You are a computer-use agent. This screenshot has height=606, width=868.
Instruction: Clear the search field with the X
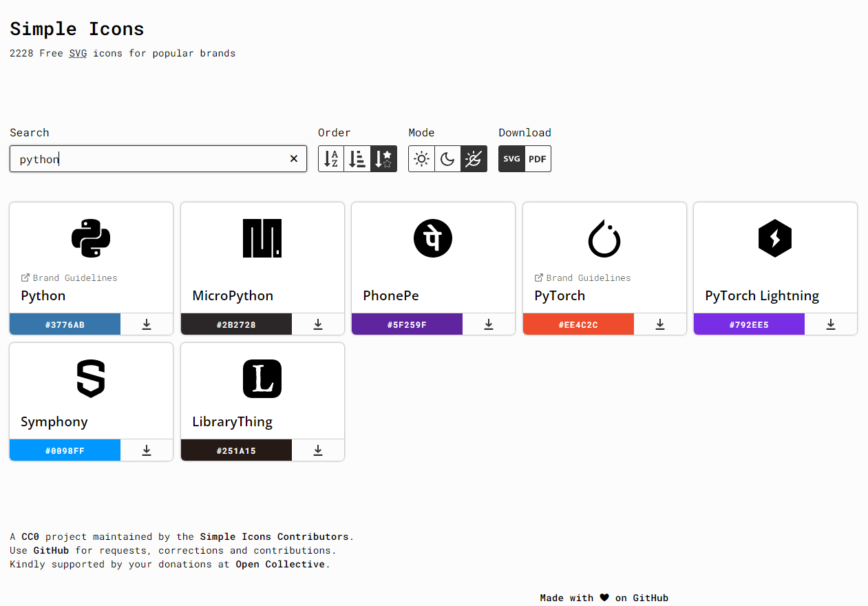294,159
